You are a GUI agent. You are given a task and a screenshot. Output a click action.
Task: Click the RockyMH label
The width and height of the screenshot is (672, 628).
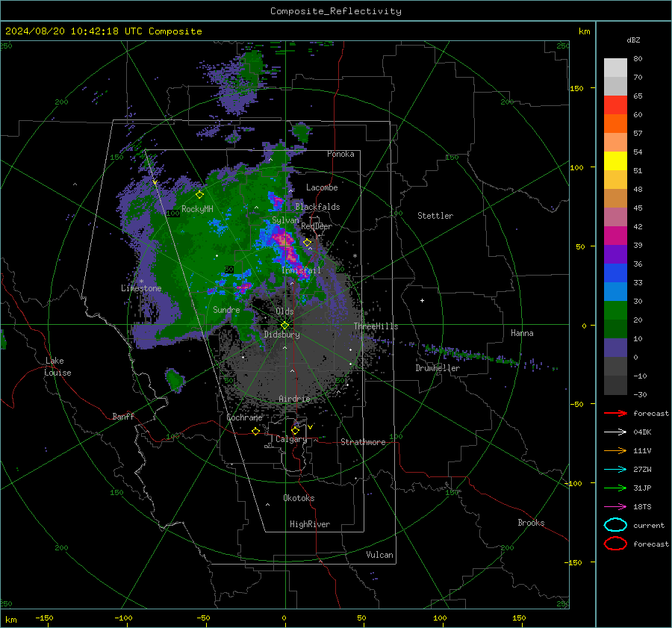click(x=197, y=209)
